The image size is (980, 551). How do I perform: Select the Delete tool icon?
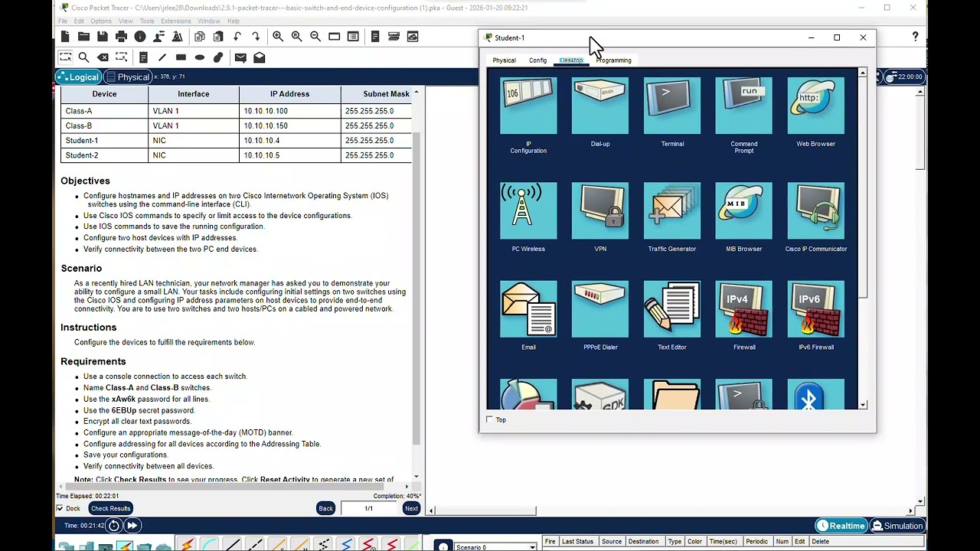coord(103,57)
